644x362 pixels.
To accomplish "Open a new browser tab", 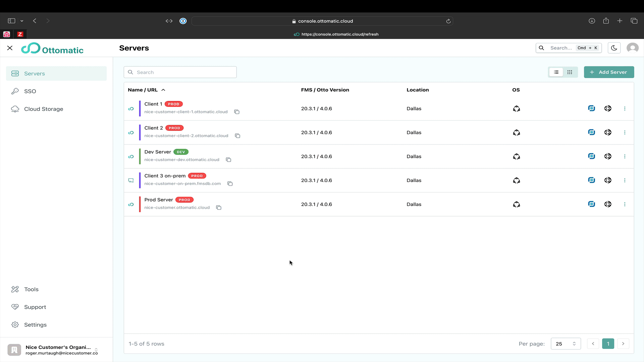I will pyautogui.click(x=620, y=21).
